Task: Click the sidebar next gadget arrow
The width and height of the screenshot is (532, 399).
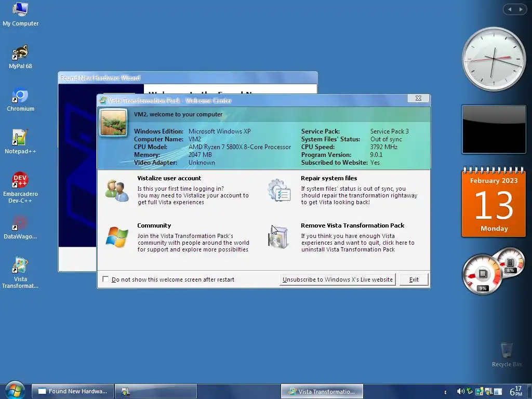Action: pos(521,9)
